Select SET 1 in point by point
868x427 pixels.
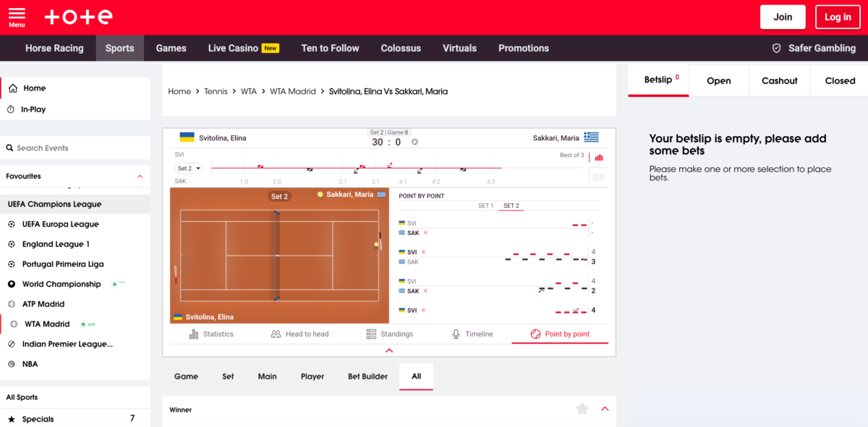coord(485,206)
